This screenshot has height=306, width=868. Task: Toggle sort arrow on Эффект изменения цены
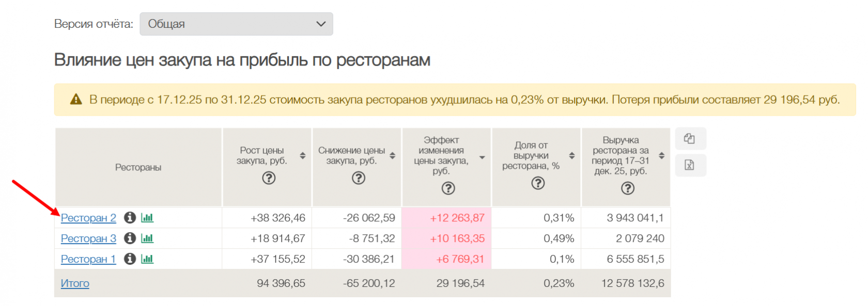tap(482, 157)
